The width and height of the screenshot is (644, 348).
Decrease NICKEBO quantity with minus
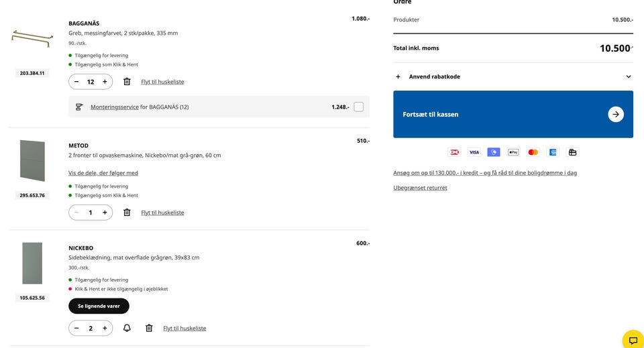[x=76, y=328]
